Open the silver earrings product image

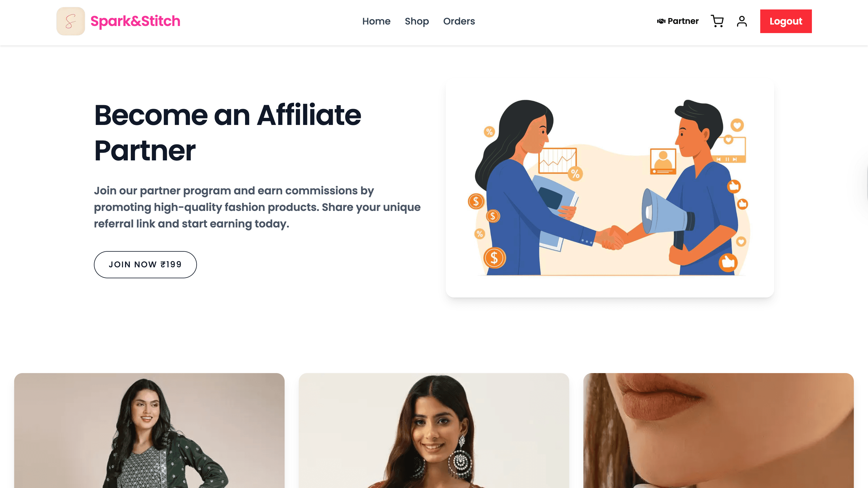click(x=434, y=430)
